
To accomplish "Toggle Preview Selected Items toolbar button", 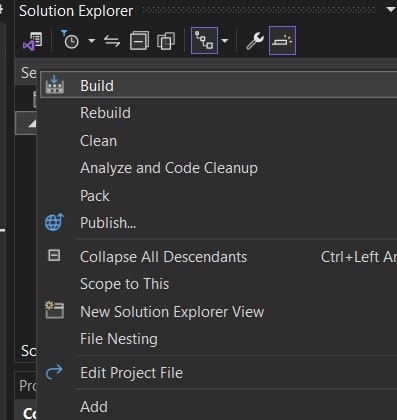I will pos(282,41).
